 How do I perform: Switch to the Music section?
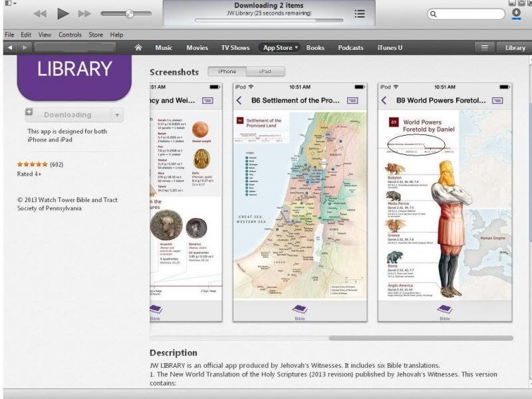164,47
